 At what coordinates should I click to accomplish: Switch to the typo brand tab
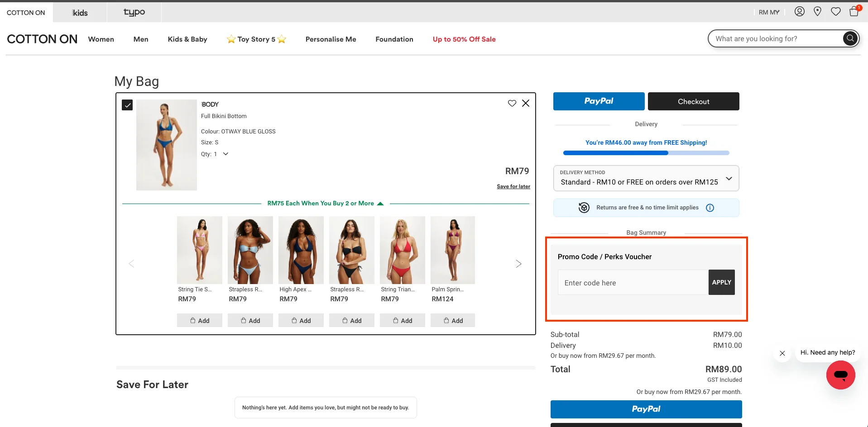134,12
